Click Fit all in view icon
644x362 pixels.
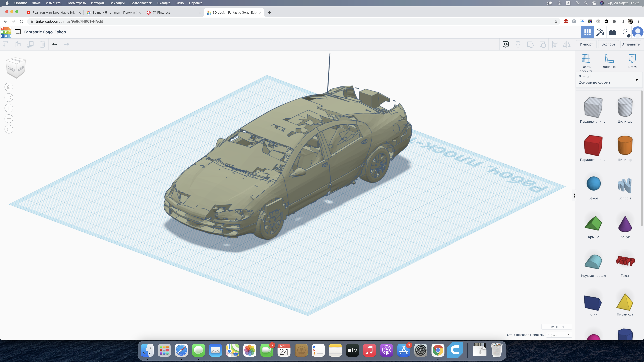[x=9, y=97]
